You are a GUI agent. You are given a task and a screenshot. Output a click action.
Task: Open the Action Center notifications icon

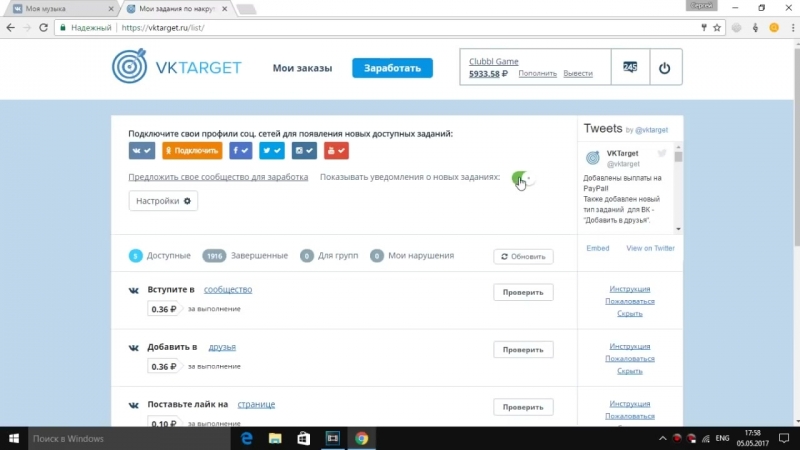coord(784,438)
